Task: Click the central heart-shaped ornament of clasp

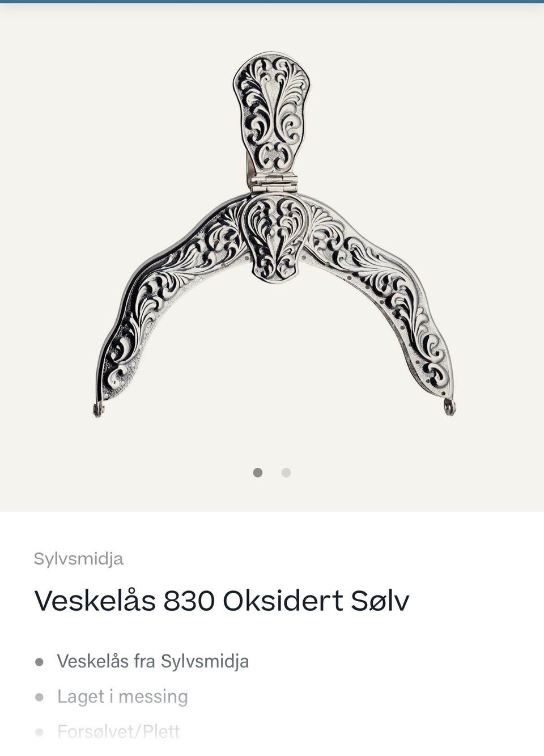Action: [x=275, y=238]
